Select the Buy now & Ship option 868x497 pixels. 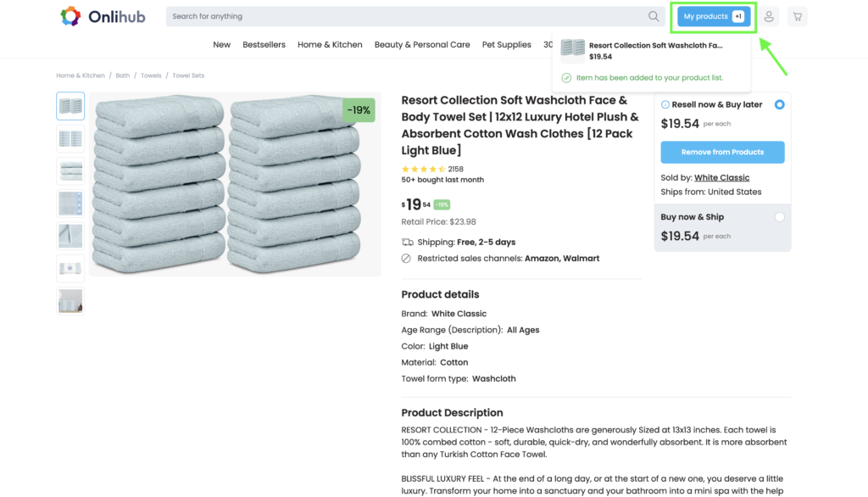[779, 217]
